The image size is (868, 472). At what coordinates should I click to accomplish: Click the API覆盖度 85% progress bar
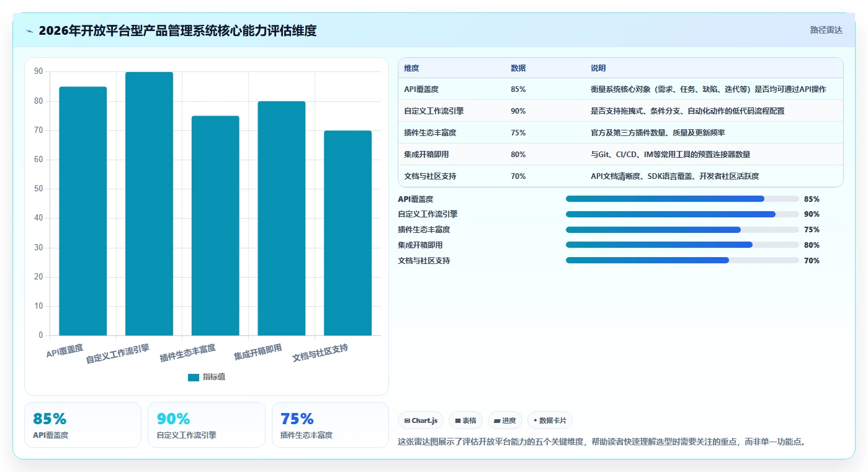682,199
